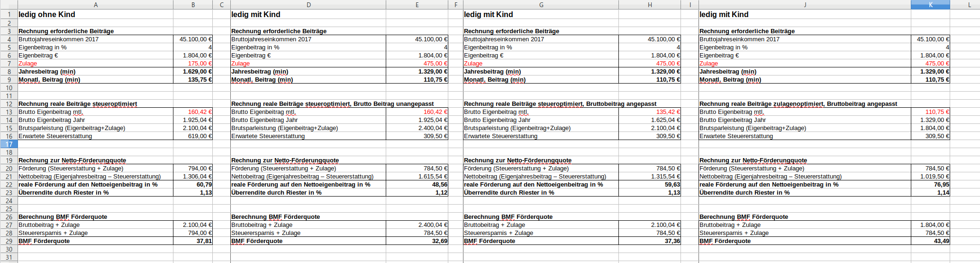Select column header H
Image resolution: width=980 pixels, height=263 pixels.
650,5
